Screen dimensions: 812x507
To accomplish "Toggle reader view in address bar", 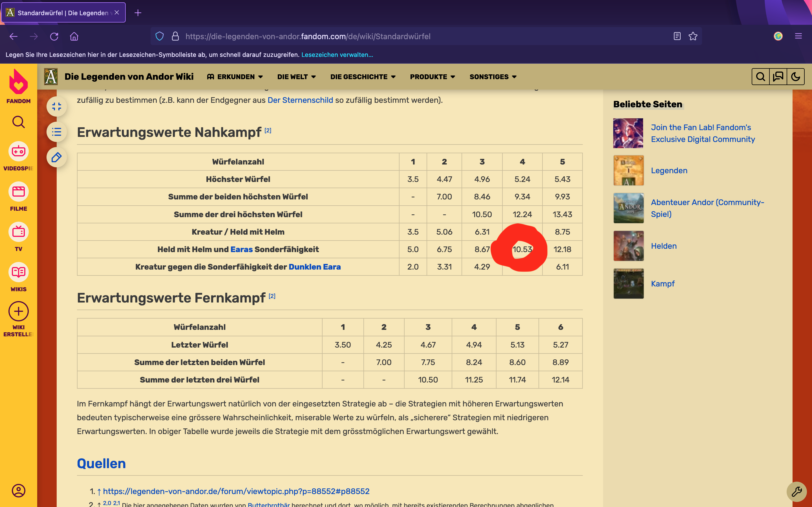I will pyautogui.click(x=677, y=36).
